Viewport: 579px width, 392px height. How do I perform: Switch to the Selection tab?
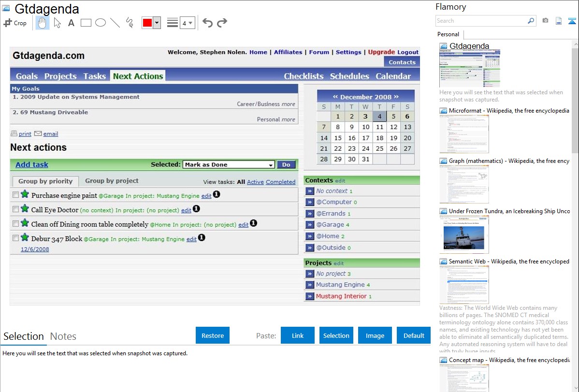click(24, 336)
